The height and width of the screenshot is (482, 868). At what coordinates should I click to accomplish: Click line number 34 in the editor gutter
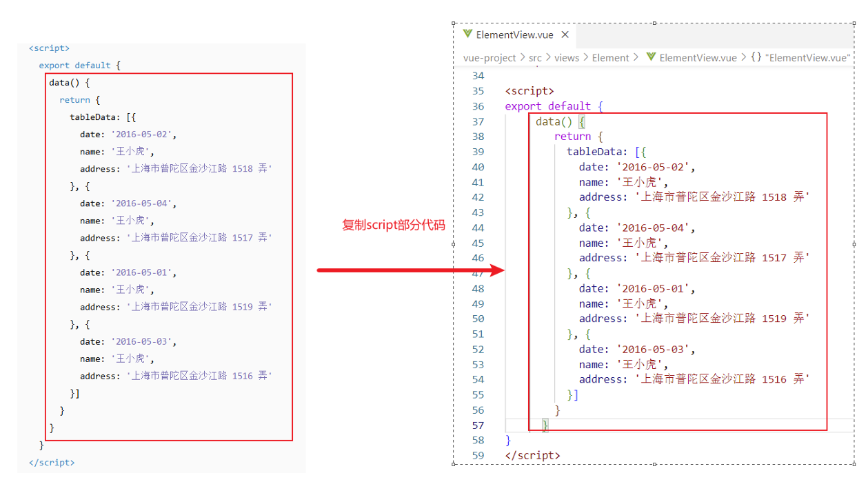(x=478, y=76)
